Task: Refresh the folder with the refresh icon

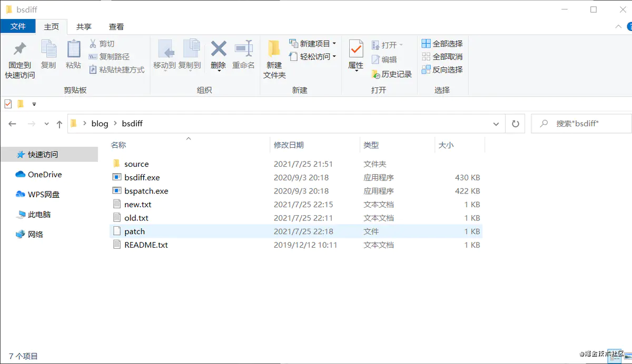Action: pyautogui.click(x=515, y=123)
